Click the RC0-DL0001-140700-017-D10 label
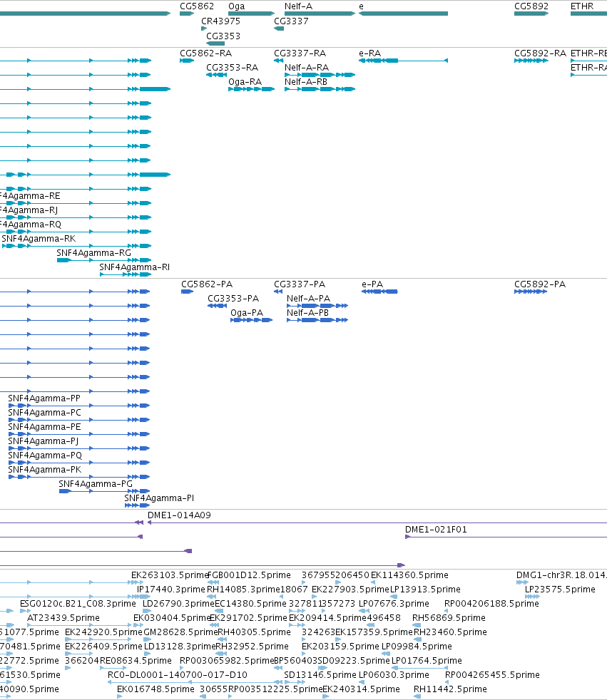The height and width of the screenshot is (700, 607). pyautogui.click(x=178, y=674)
